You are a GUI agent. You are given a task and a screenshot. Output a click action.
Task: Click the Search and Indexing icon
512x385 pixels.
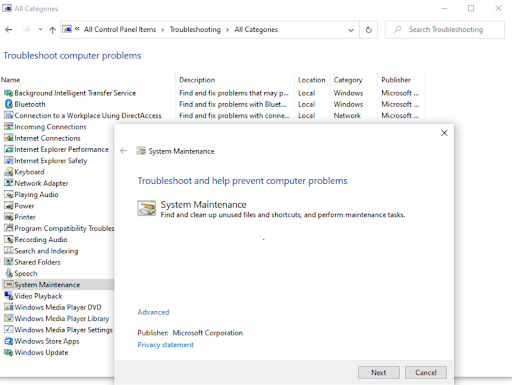coord(8,251)
